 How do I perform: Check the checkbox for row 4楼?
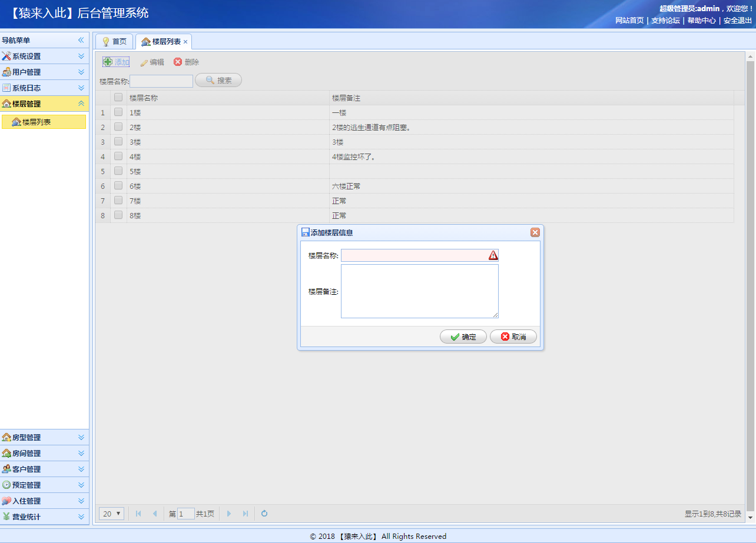coord(118,156)
